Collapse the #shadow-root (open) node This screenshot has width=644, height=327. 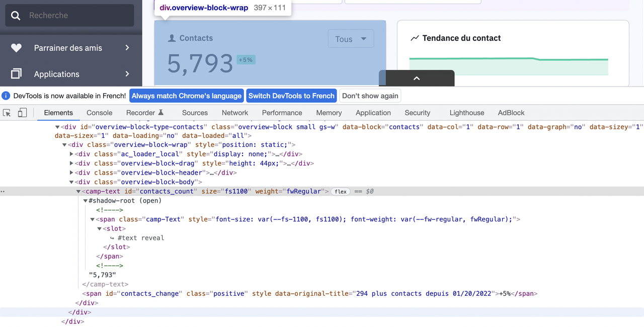86,200
